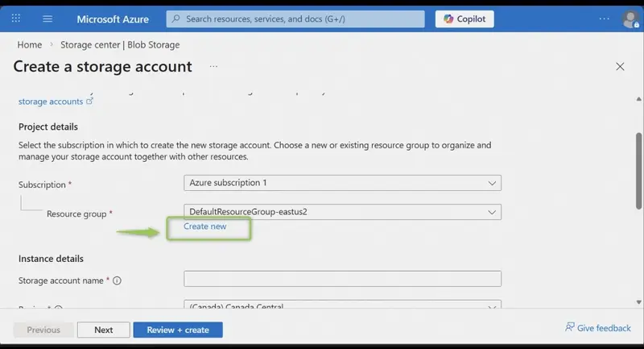644x349 pixels.
Task: Close the Create a storage account pane
Action: [620, 67]
